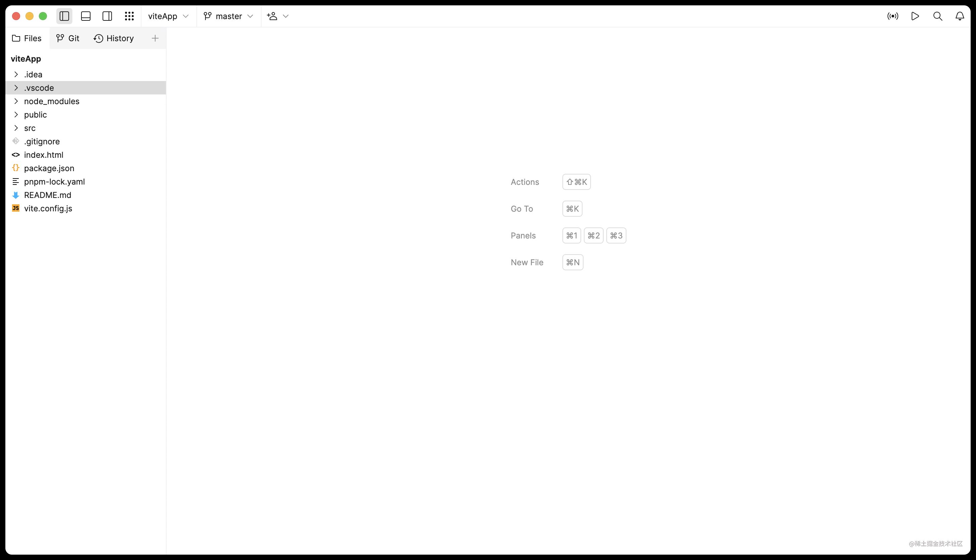Toggle left sidebar panel visibility
The image size is (976, 560).
click(x=65, y=16)
